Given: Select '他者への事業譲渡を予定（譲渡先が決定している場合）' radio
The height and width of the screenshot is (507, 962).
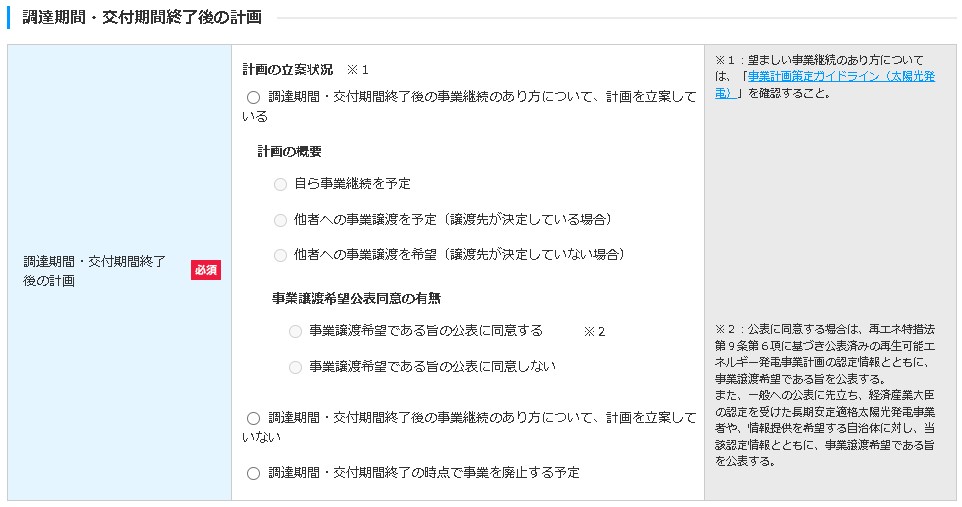Looking at the screenshot, I should [x=280, y=220].
